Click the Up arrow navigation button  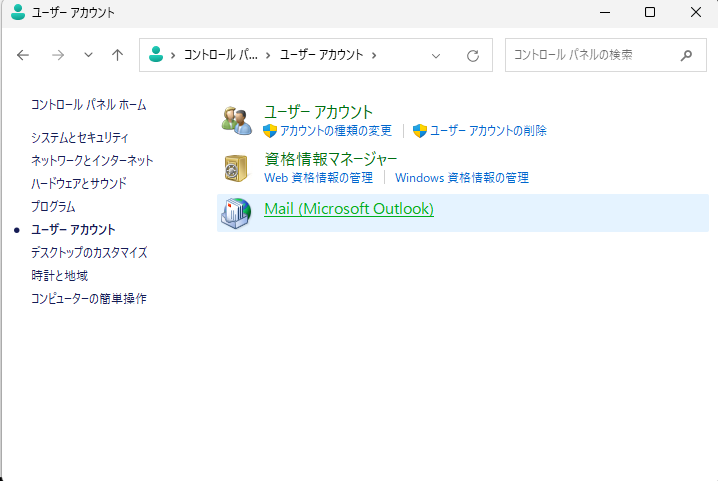click(117, 55)
